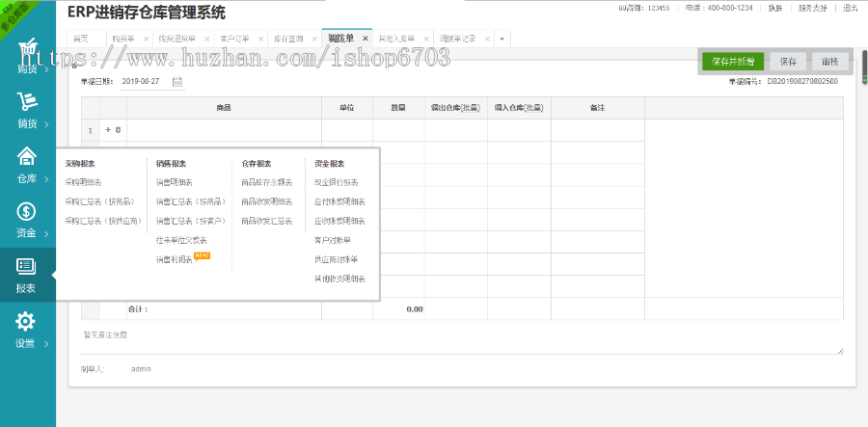The height and width of the screenshot is (427, 868).
Task: Click the 商品 cell in row 1
Action: [224, 130]
